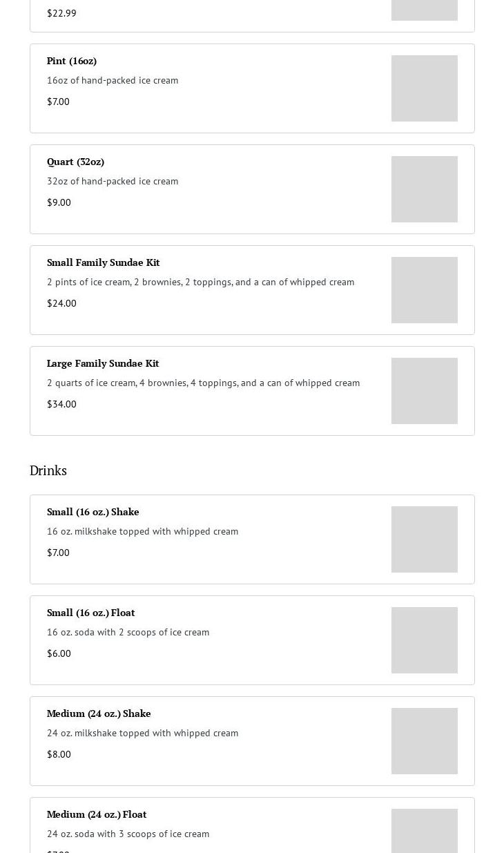Select the Large Family Sundae Kit thumbnail
Screen dimensions: 504x853
[424, 391]
